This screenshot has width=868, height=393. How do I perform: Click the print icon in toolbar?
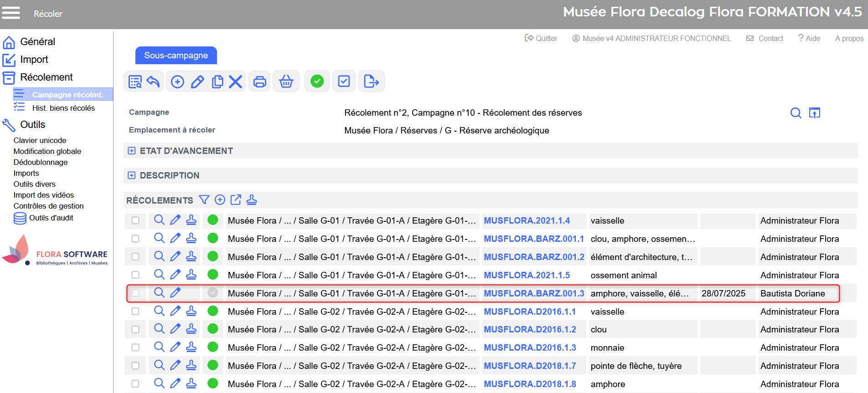(x=259, y=82)
